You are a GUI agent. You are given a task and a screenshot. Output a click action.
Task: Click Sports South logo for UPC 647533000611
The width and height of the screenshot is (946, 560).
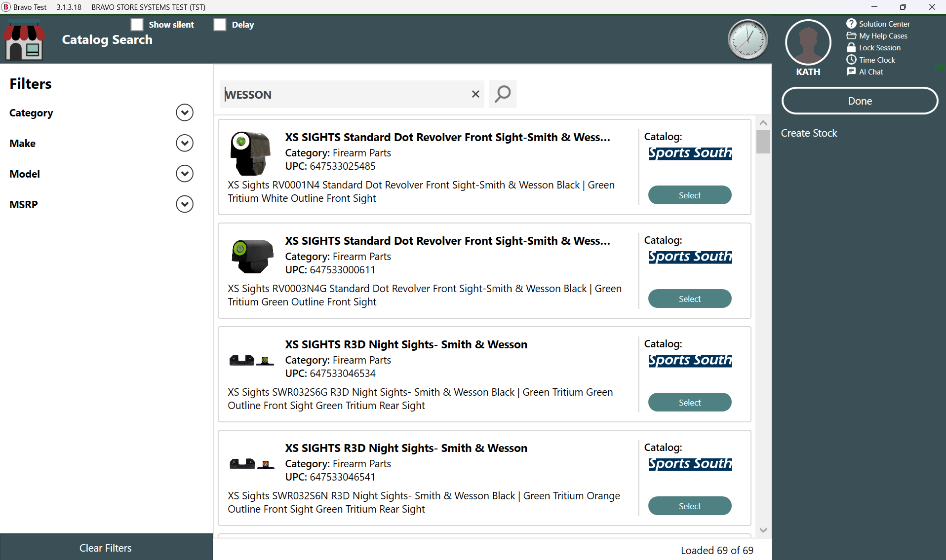[690, 257]
